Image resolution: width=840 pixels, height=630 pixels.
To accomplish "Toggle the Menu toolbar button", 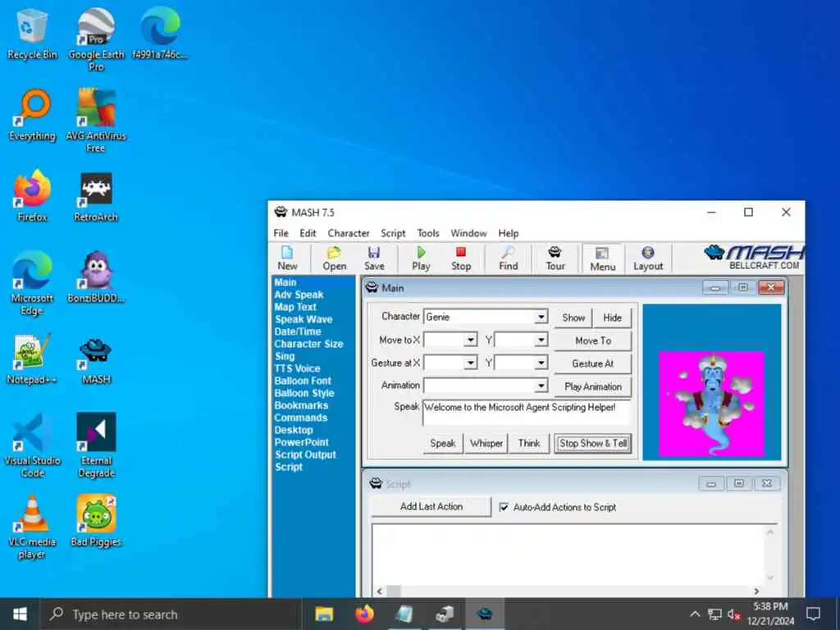I will tap(603, 258).
